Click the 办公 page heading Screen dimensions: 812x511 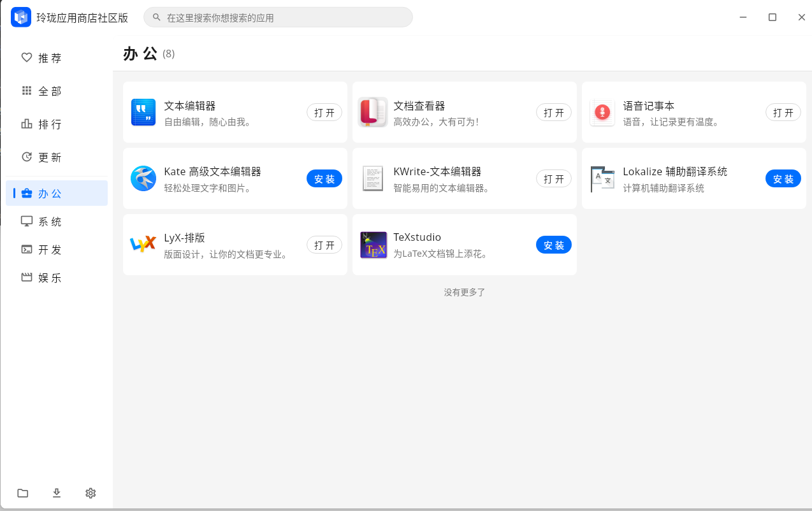[x=140, y=54]
